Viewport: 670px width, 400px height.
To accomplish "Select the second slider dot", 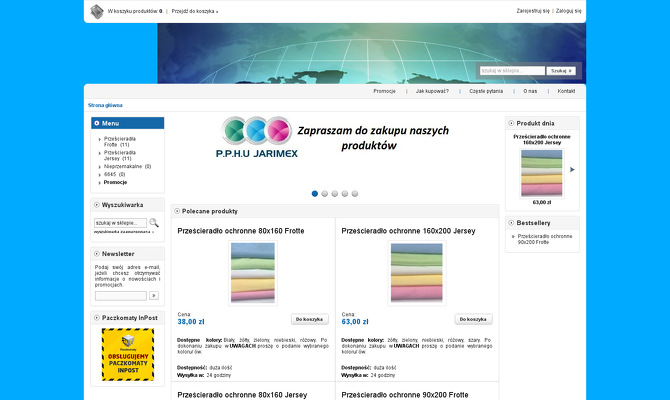I will 325,194.
